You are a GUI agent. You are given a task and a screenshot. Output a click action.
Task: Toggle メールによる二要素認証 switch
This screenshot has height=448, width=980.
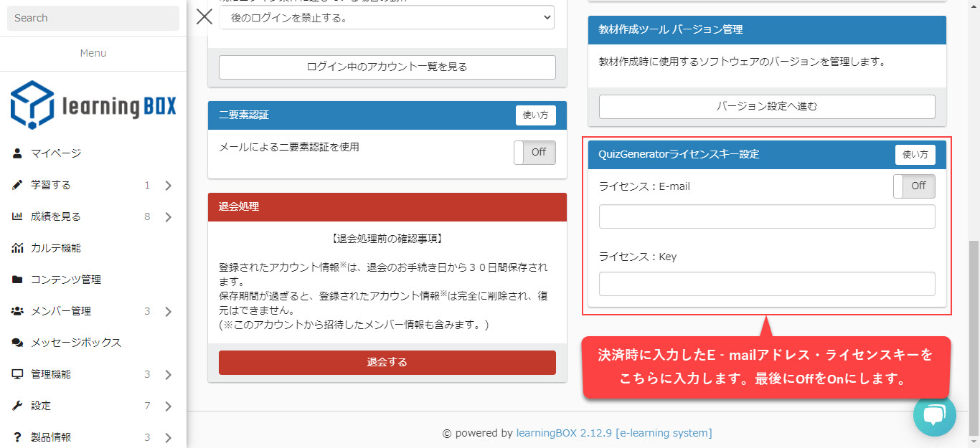click(534, 152)
